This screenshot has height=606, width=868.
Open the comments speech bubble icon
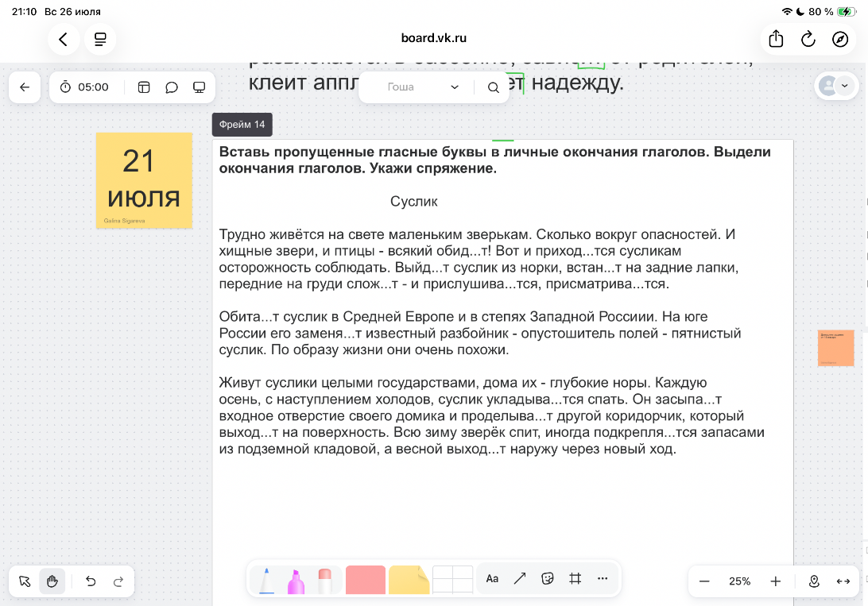point(172,87)
